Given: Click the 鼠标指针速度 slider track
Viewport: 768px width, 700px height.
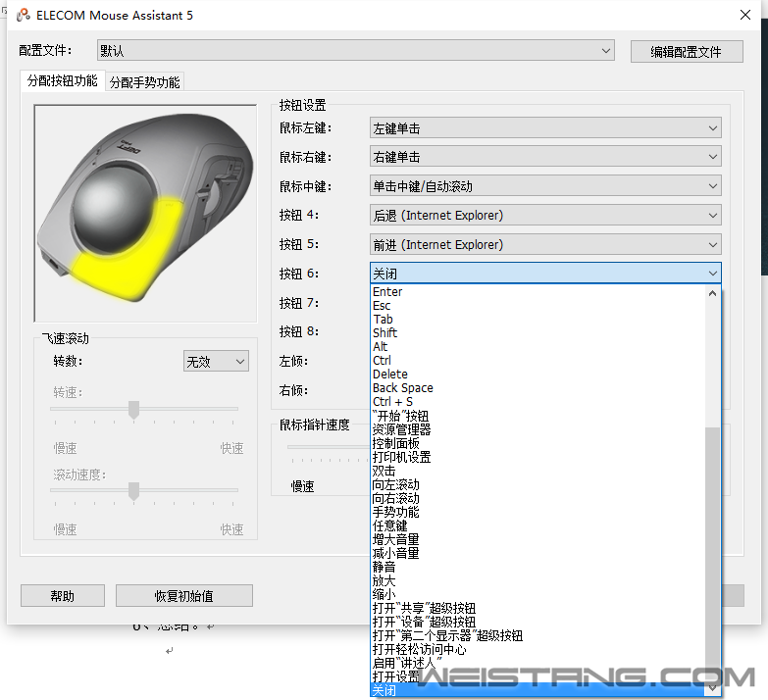Looking at the screenshot, I should 329,447.
